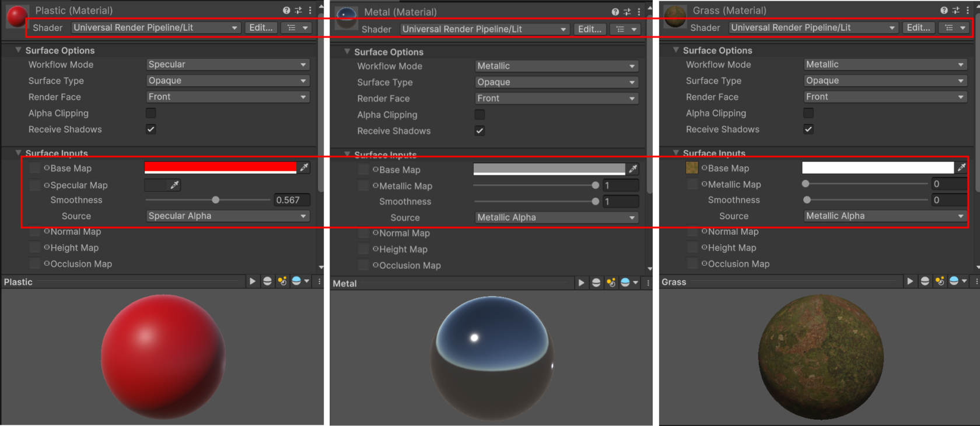This screenshot has width=980, height=426.
Task: Click Plastic Smoothness slider
Action: 208,200
